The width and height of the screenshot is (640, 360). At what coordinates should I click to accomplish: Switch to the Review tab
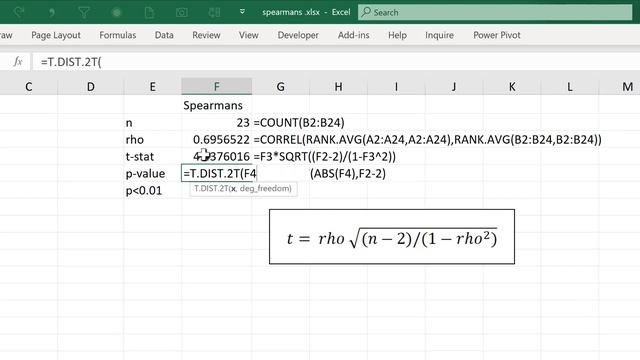(206, 36)
